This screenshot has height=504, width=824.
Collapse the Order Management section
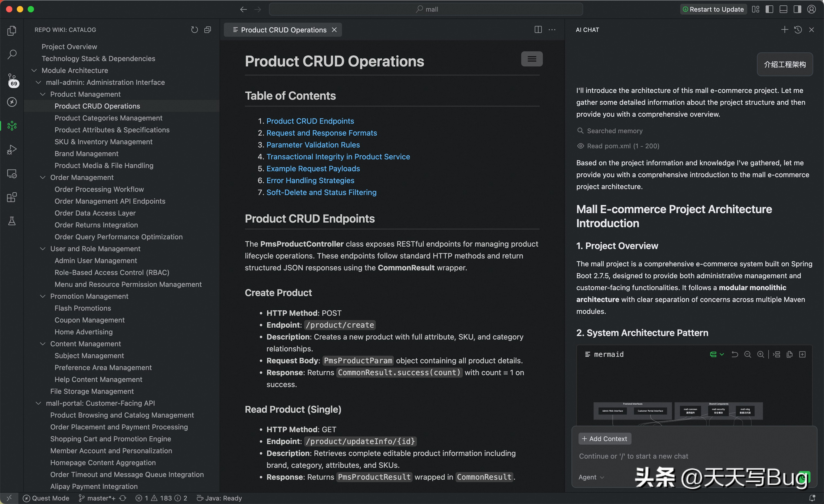pyautogui.click(x=43, y=177)
